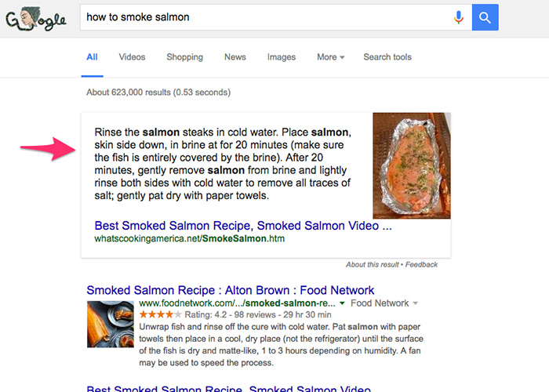Click the Feedback link
Viewport: 549px width, 392px height.
422,265
